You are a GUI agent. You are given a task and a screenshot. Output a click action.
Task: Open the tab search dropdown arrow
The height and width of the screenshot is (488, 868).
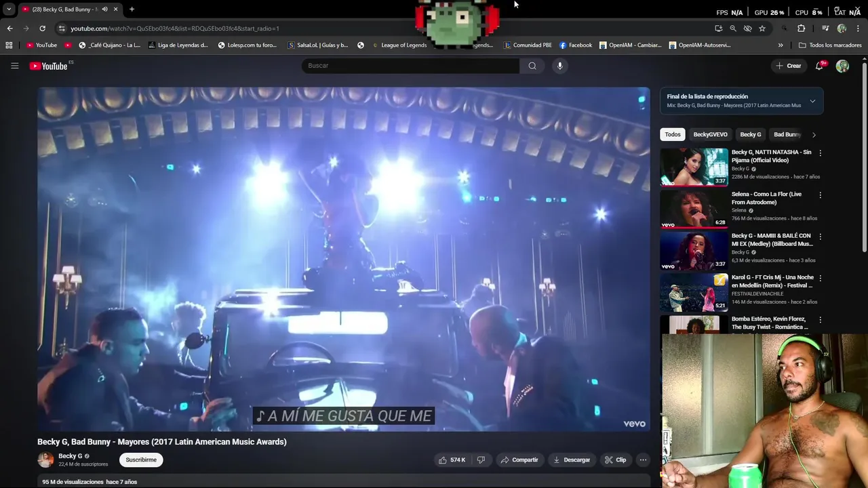[9, 9]
